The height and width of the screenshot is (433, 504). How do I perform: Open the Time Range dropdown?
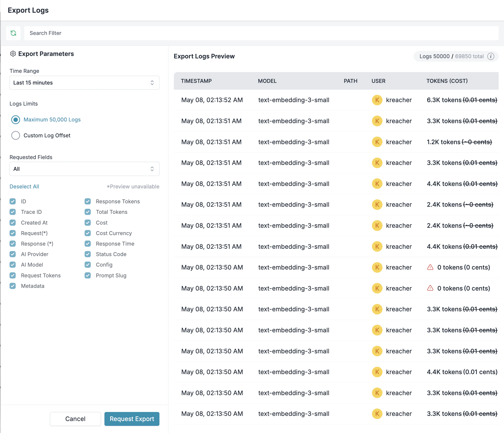point(84,83)
